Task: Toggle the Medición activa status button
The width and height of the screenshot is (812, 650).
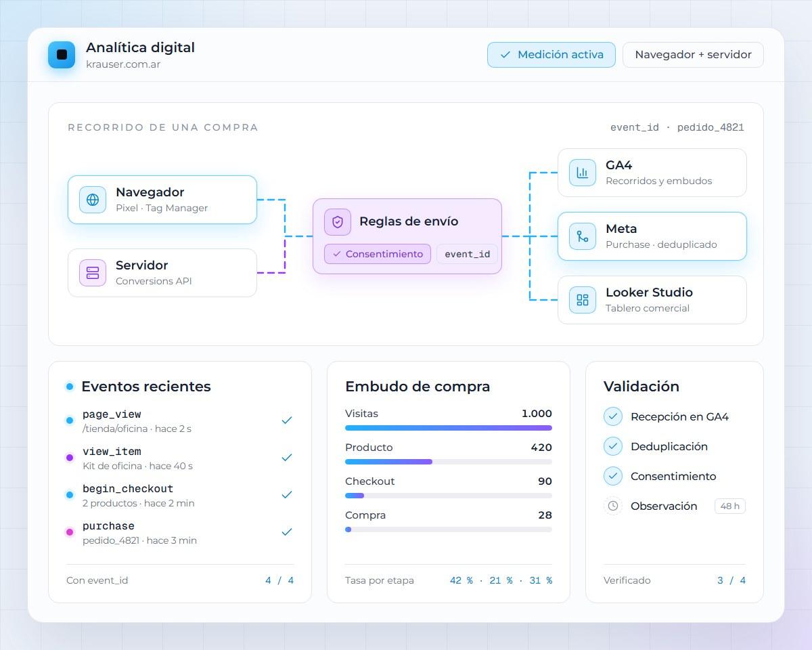Action: 551,55
